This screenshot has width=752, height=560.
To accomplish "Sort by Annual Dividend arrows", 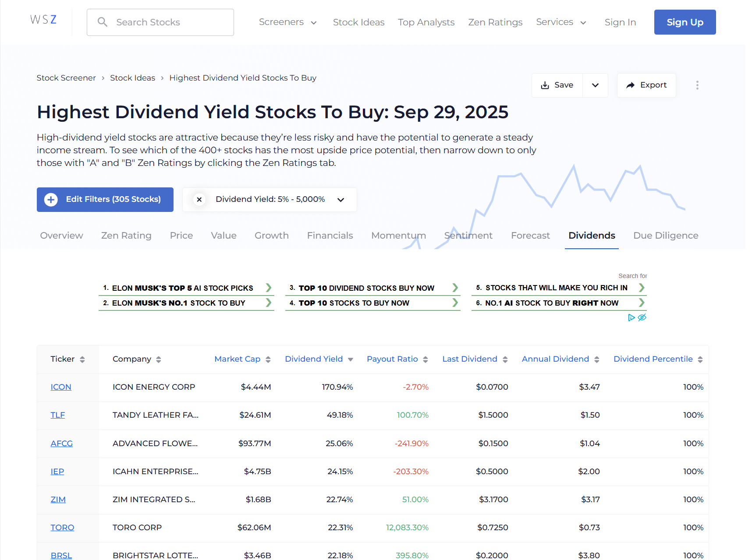I will click(x=597, y=359).
